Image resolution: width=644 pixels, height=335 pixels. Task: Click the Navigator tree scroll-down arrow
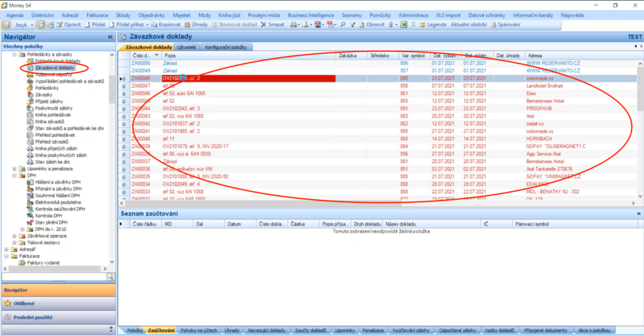pos(112,262)
